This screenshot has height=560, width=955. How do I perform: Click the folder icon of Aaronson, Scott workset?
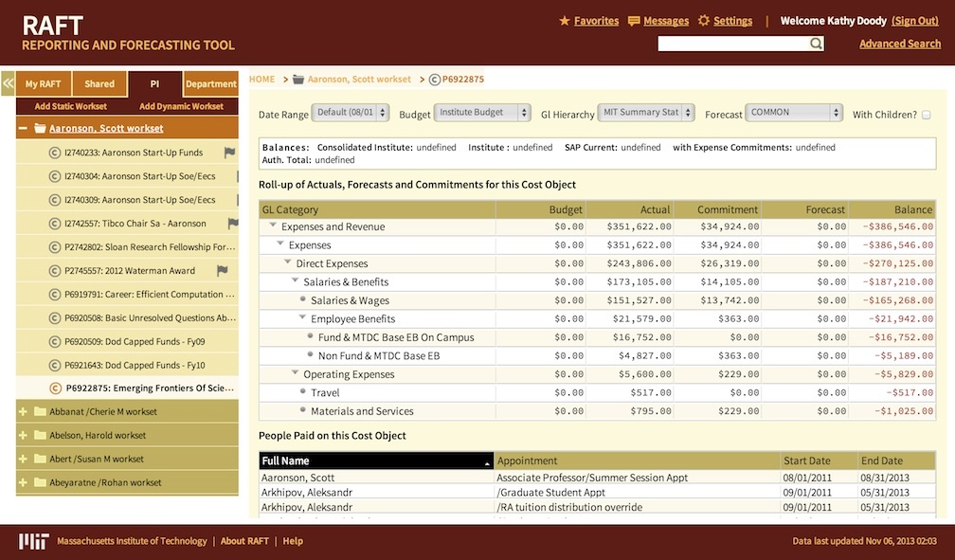(40, 129)
